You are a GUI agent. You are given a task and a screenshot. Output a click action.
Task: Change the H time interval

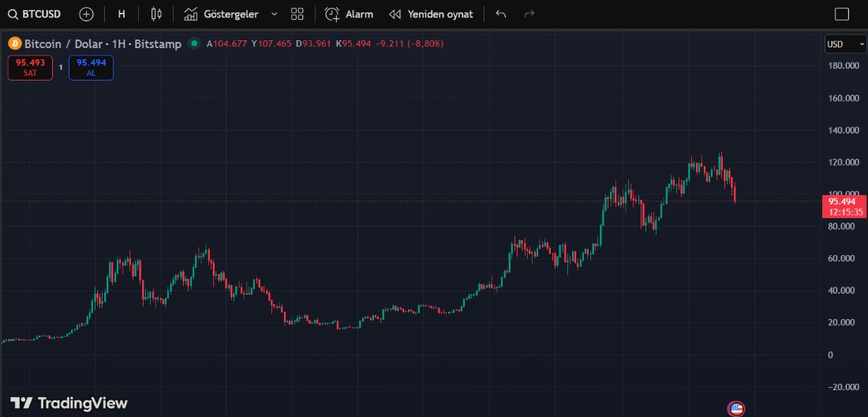122,14
